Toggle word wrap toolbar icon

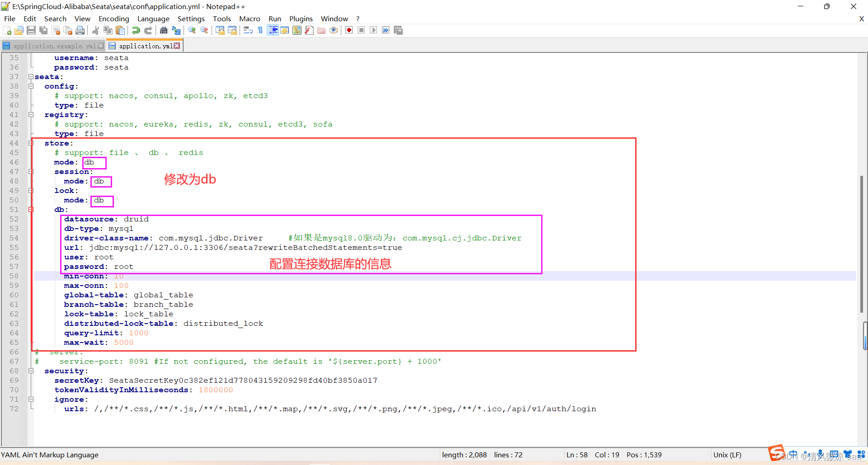tap(248, 30)
